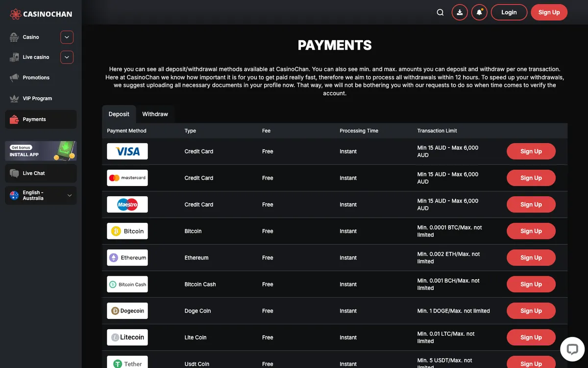Click the Litecoin payment logo
The height and width of the screenshot is (368, 588).
pos(127,337)
